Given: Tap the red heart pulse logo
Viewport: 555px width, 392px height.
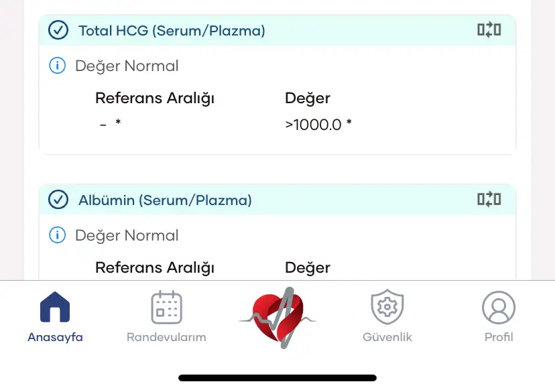Looking at the screenshot, I should click(277, 318).
